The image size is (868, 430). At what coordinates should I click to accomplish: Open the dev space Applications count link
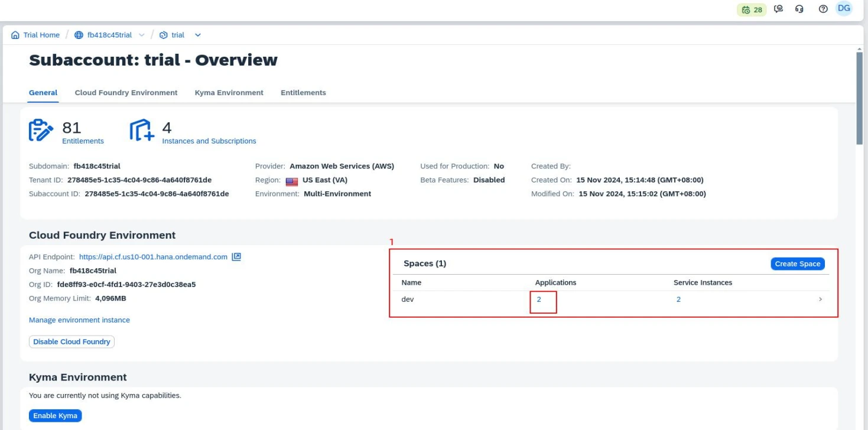[x=539, y=299]
